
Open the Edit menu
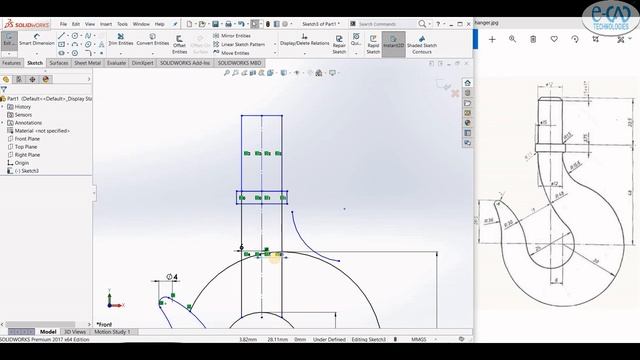(76, 24)
